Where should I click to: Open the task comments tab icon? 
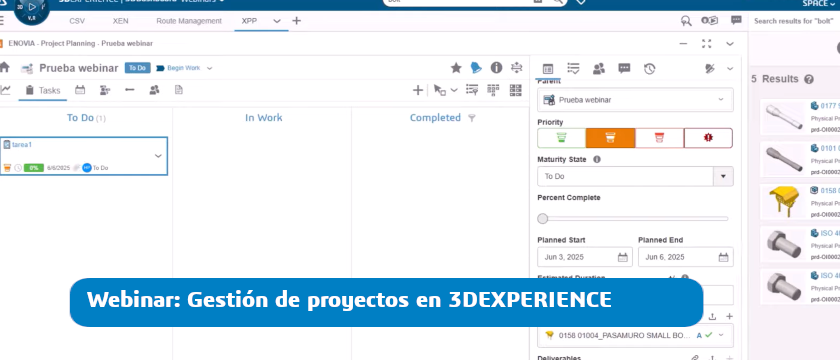tap(624, 68)
